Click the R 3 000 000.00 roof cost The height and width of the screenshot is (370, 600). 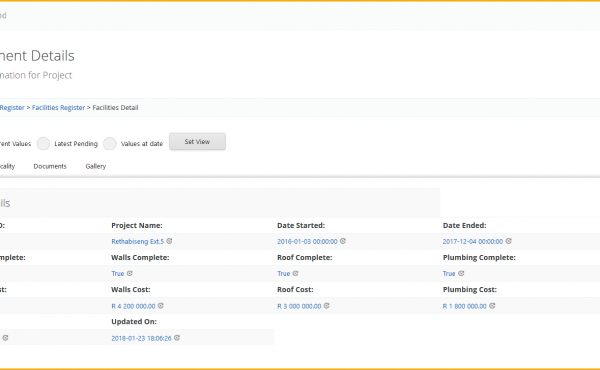tap(299, 306)
